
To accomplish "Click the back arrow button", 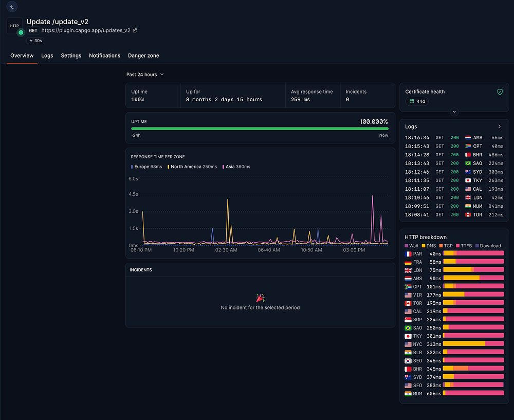I will click(x=13, y=7).
